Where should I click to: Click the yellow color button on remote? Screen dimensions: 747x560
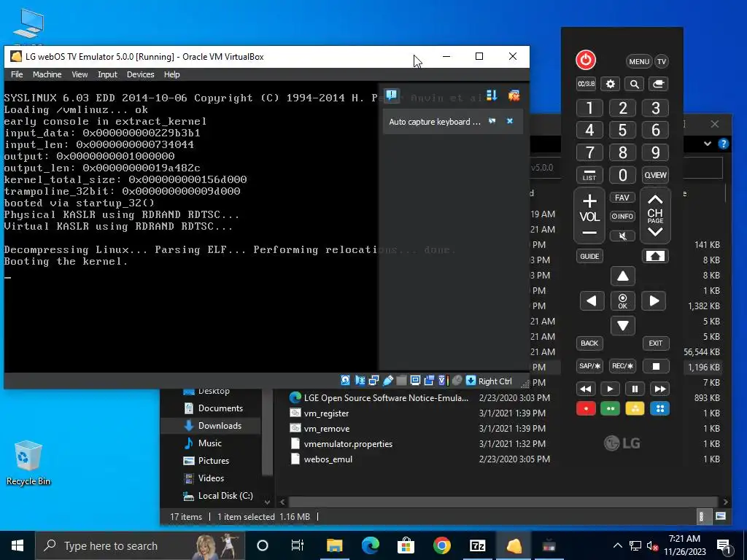[635, 408]
